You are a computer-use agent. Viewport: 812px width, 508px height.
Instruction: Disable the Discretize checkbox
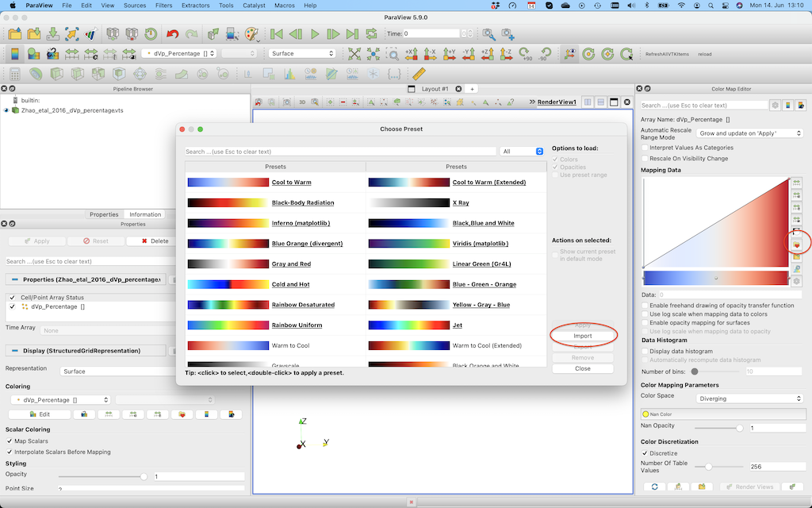coord(645,453)
